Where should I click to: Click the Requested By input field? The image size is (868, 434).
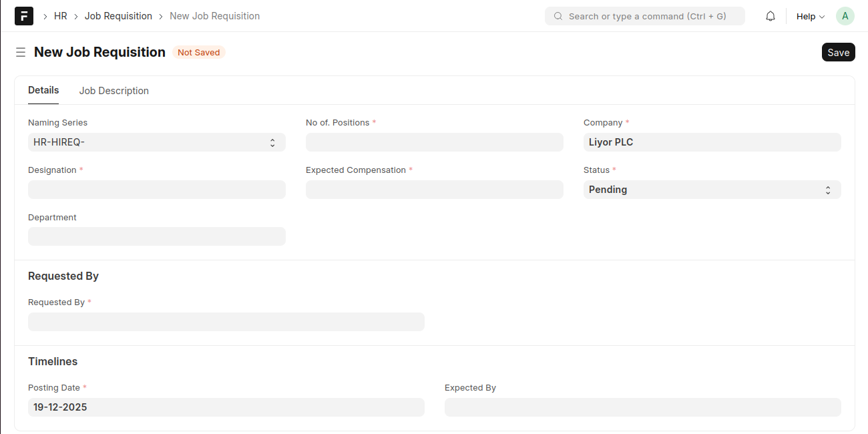[226, 322]
